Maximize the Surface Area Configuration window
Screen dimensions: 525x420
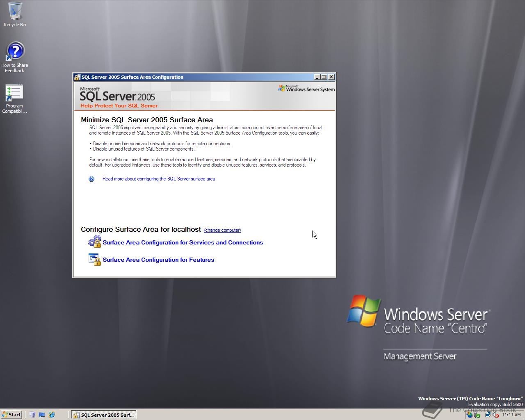324,77
